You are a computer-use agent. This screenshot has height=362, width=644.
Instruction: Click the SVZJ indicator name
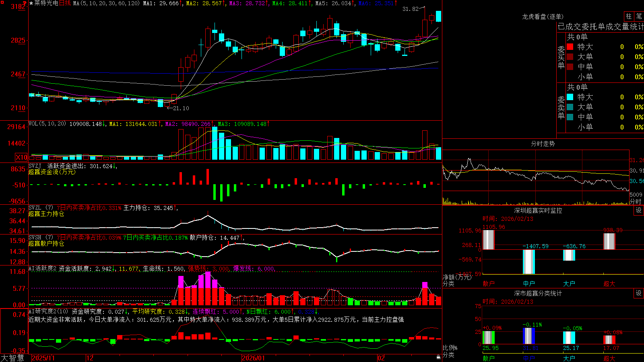[x=35, y=166]
